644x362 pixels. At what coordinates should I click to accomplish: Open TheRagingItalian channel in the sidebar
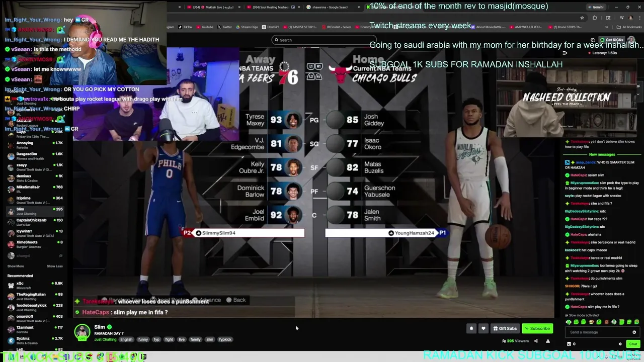(35, 297)
